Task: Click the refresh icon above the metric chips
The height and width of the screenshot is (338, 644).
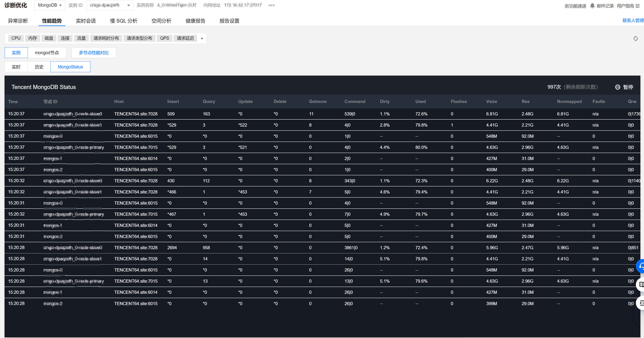Action: coord(636,39)
